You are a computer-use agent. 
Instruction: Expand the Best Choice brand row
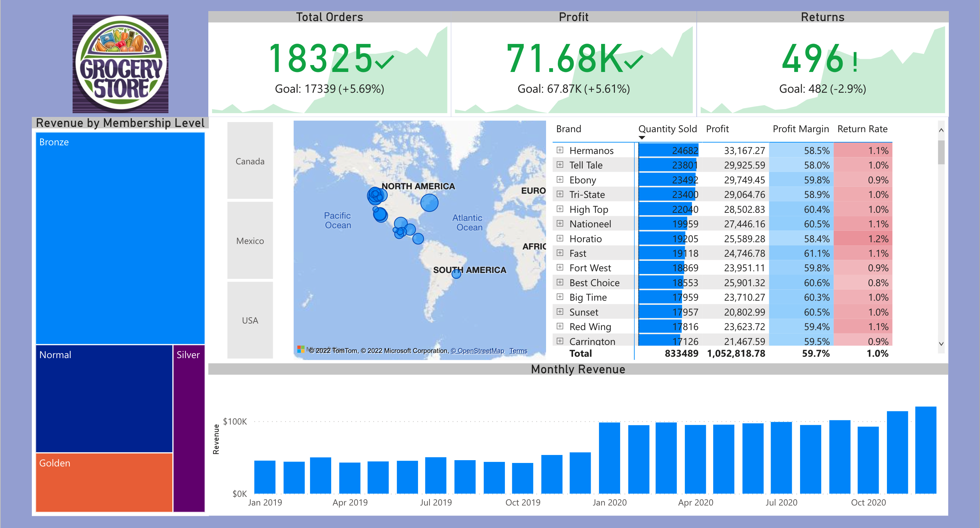(x=560, y=282)
